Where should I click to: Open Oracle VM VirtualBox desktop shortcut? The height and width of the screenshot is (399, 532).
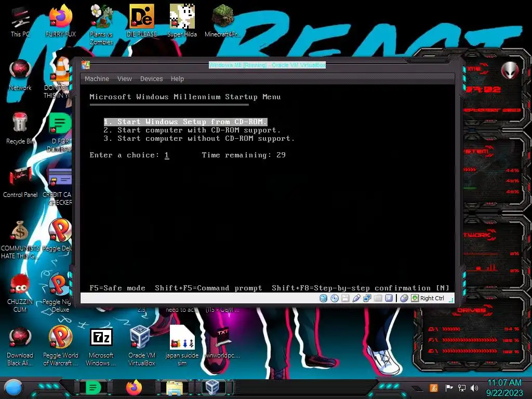click(142, 347)
